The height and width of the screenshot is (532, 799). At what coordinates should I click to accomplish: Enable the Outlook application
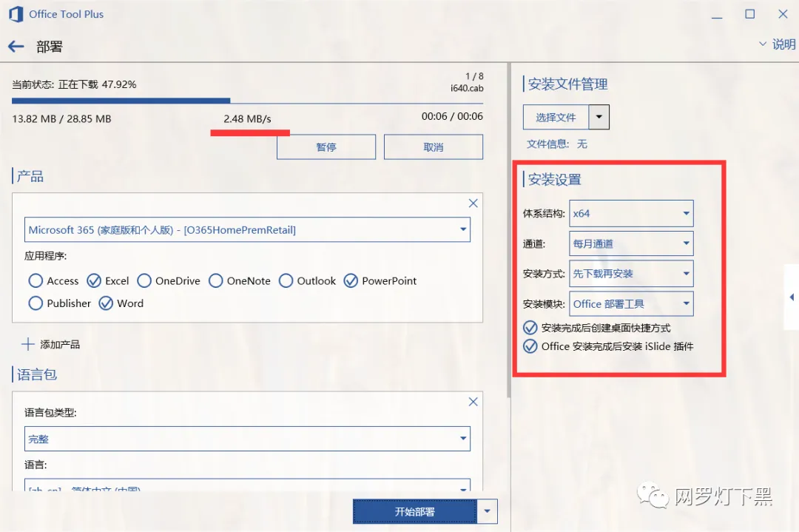(x=286, y=280)
